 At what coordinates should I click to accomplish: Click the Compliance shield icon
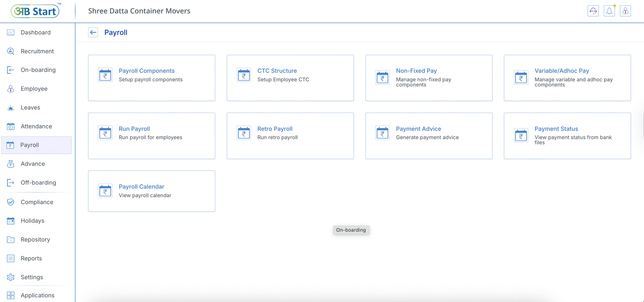click(x=11, y=202)
